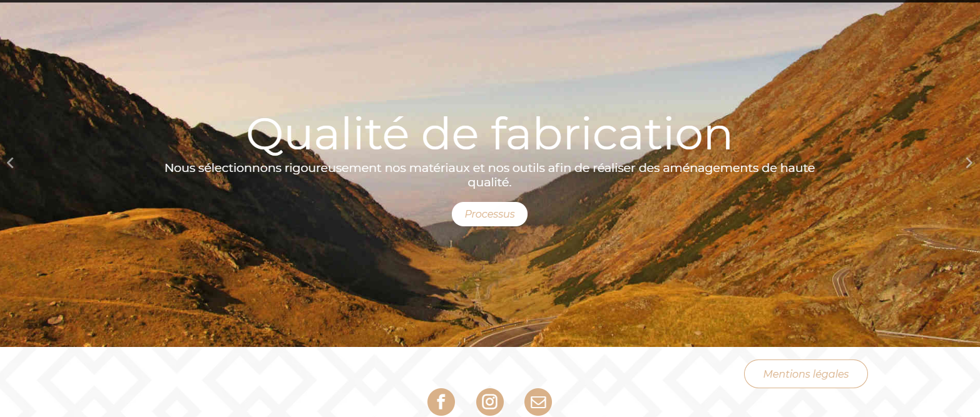
Task: Open the Instagram profile icon
Action: [x=490, y=402]
